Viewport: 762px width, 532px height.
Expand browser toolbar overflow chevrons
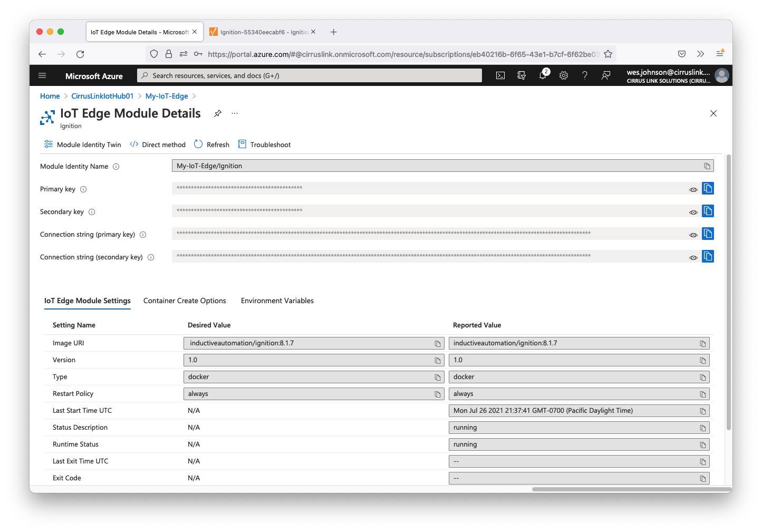point(700,54)
